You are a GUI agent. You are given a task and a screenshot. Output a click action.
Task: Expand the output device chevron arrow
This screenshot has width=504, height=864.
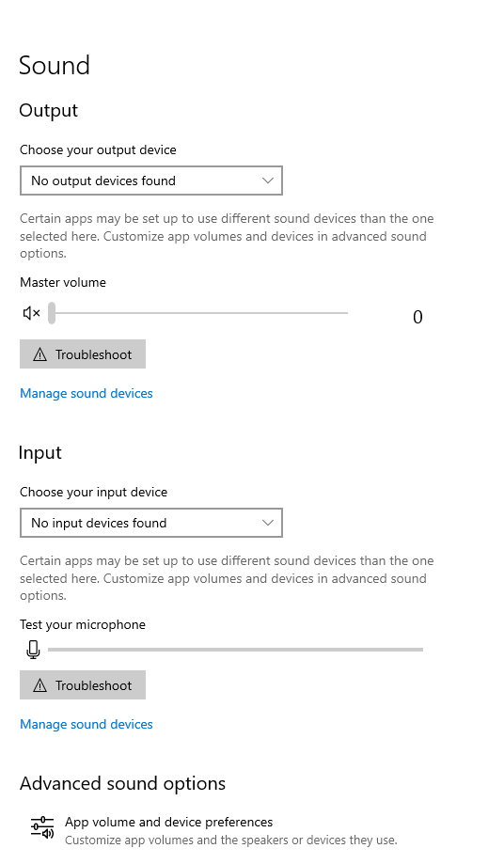click(x=268, y=181)
